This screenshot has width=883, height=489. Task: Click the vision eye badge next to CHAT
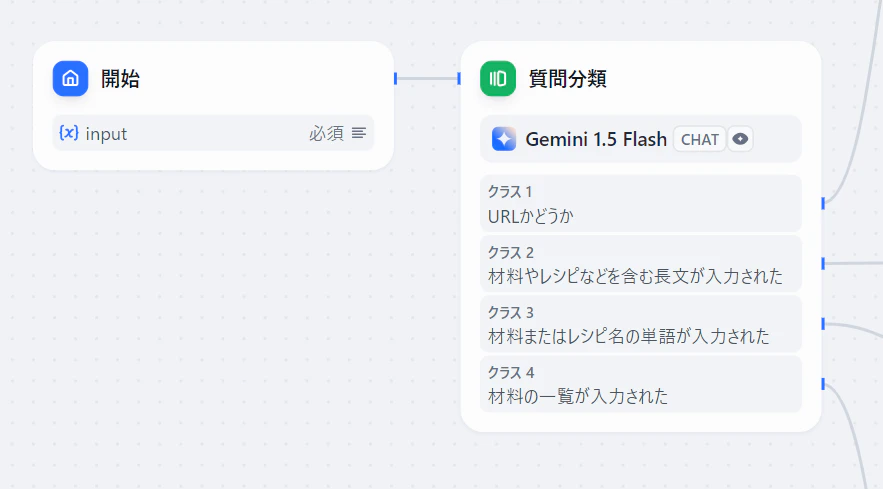click(740, 139)
